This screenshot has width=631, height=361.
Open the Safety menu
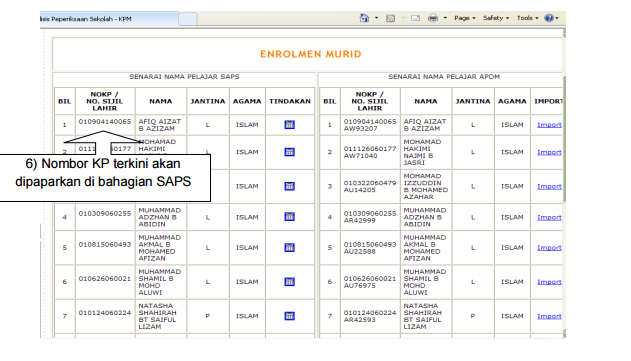pos(496,18)
